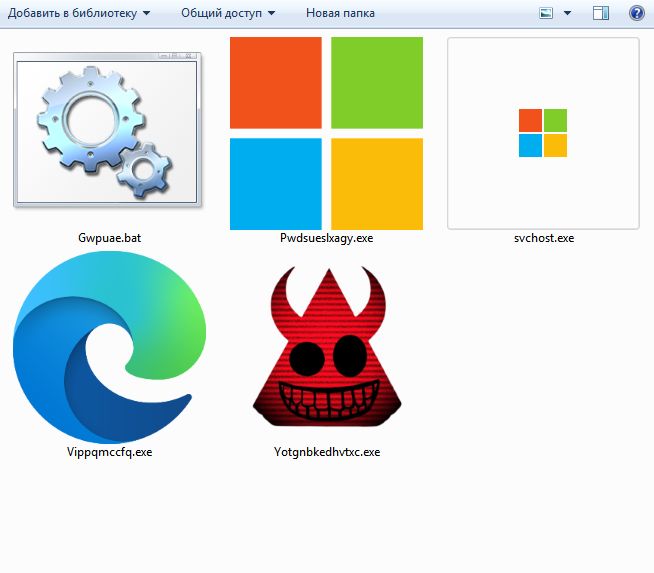Click the svchost.exe file name label
This screenshot has height=573, width=654.
click(544, 238)
